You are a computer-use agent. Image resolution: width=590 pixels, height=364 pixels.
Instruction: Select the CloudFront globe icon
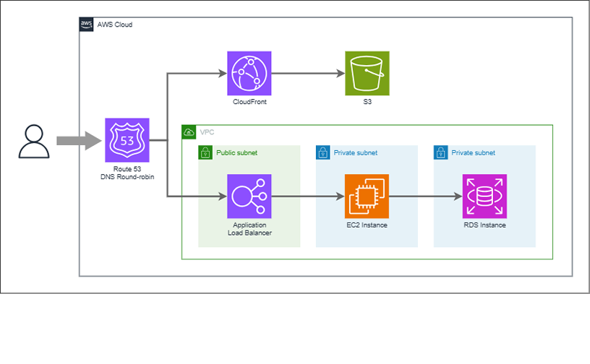[249, 74]
